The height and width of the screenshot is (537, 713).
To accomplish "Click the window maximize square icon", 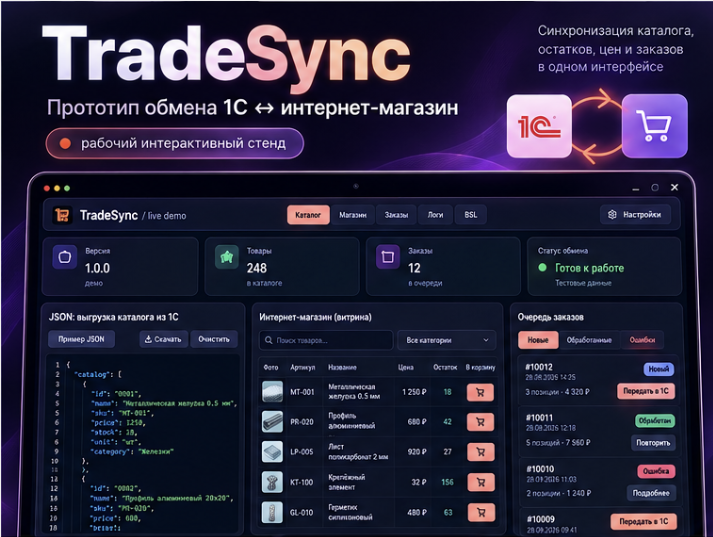I will point(655,188).
